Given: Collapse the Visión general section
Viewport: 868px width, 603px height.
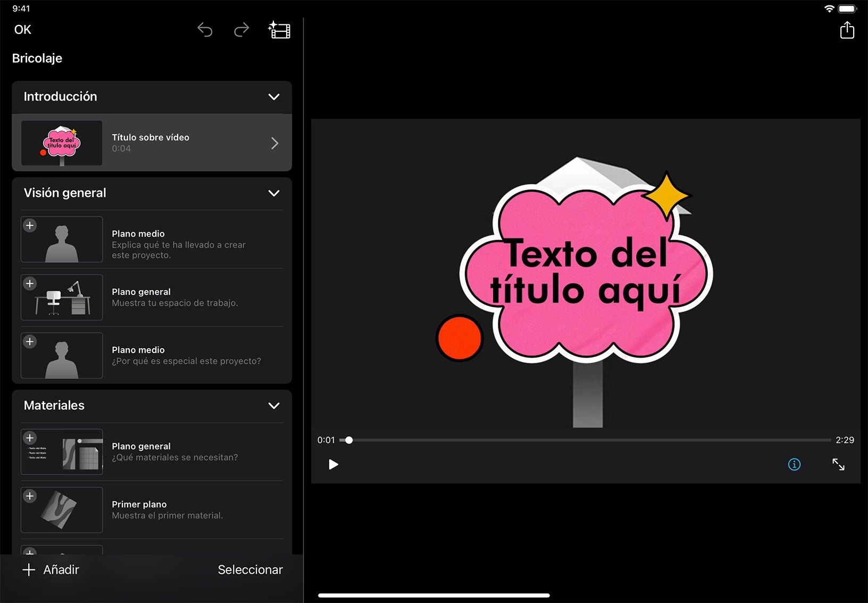Looking at the screenshot, I should [x=274, y=193].
